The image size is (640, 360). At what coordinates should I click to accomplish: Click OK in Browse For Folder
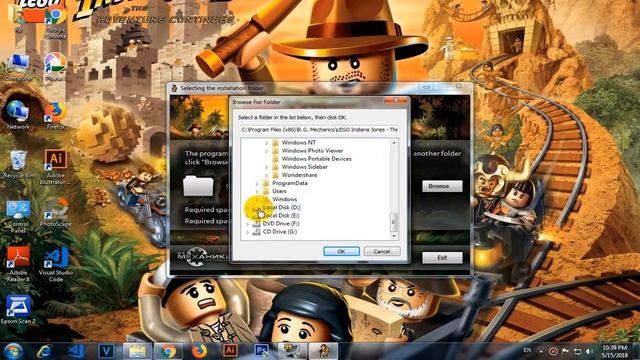[x=341, y=251]
